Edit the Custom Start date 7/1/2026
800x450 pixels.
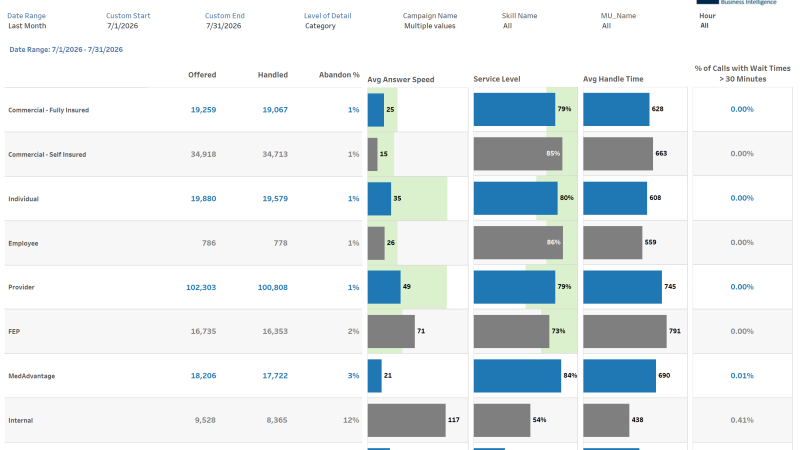point(122,26)
